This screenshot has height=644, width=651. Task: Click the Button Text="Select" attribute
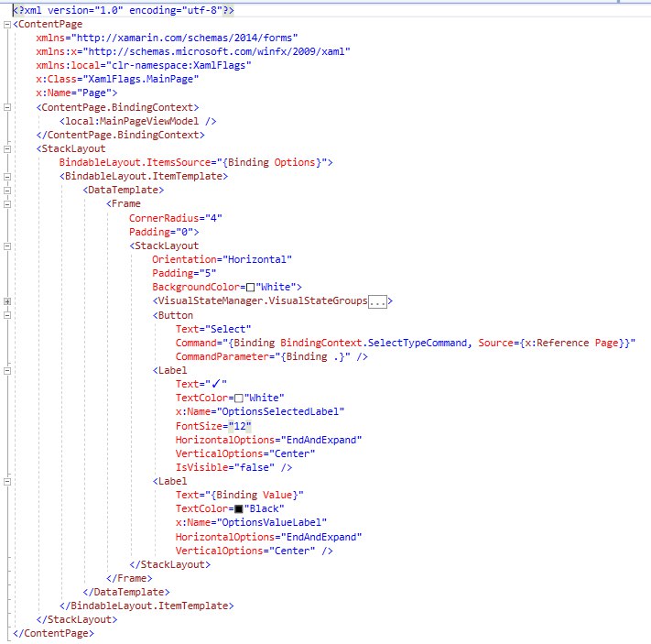pos(213,329)
